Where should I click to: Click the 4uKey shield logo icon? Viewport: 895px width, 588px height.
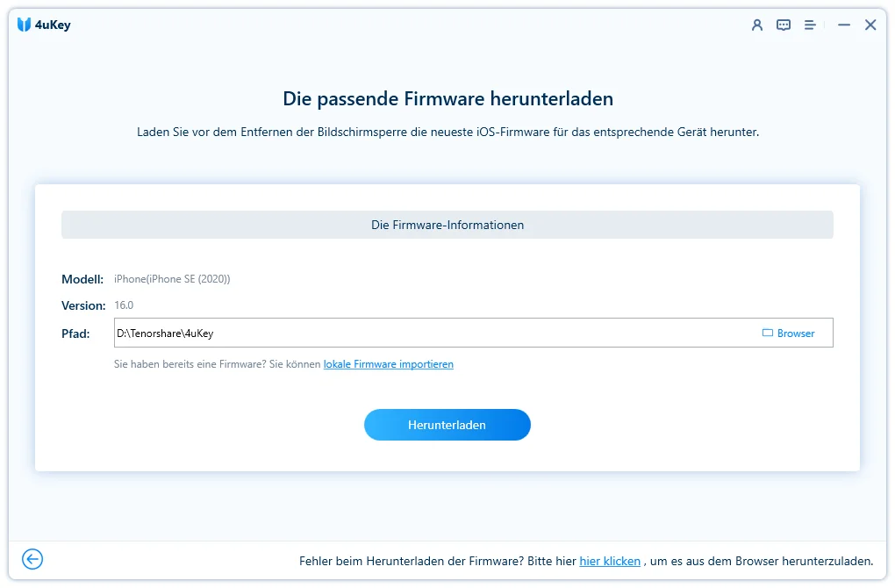pos(24,25)
